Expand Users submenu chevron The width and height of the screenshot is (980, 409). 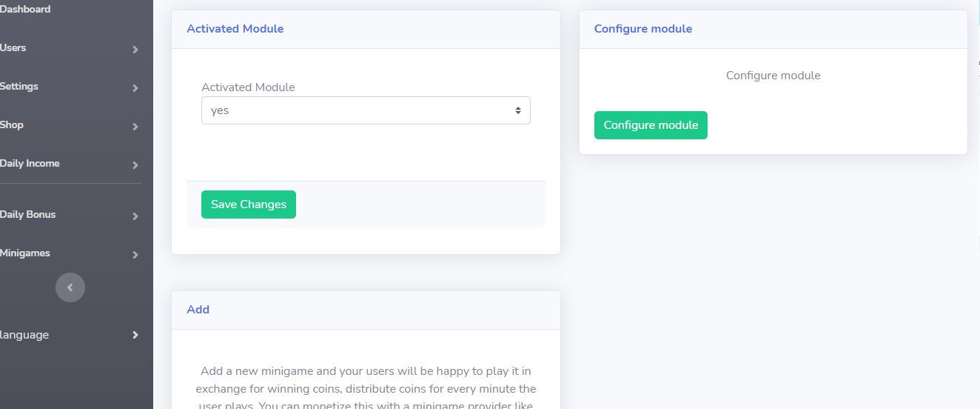(135, 50)
